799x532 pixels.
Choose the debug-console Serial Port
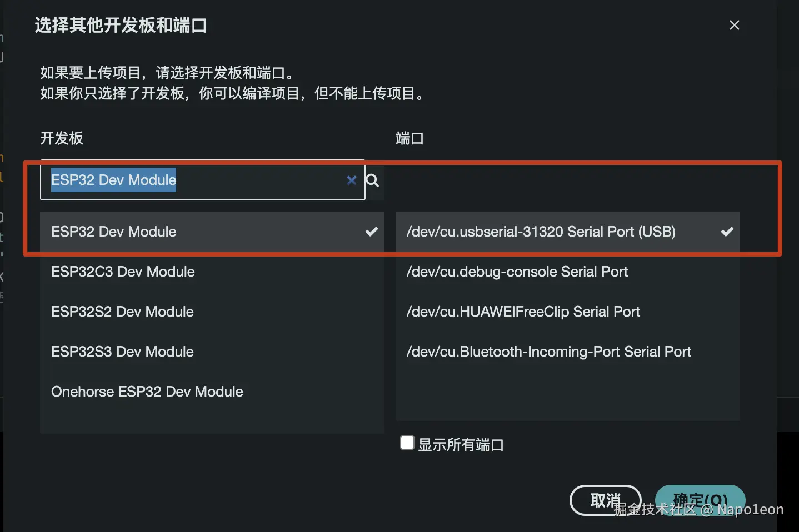517,272
